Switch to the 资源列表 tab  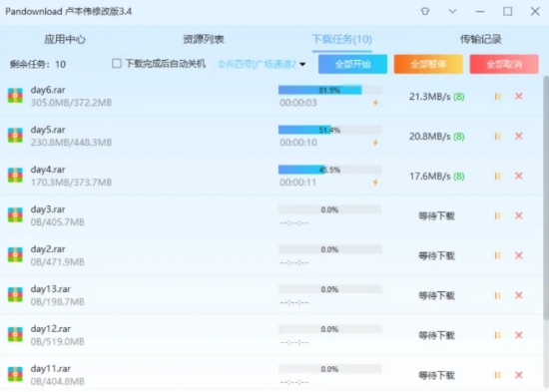point(204,39)
